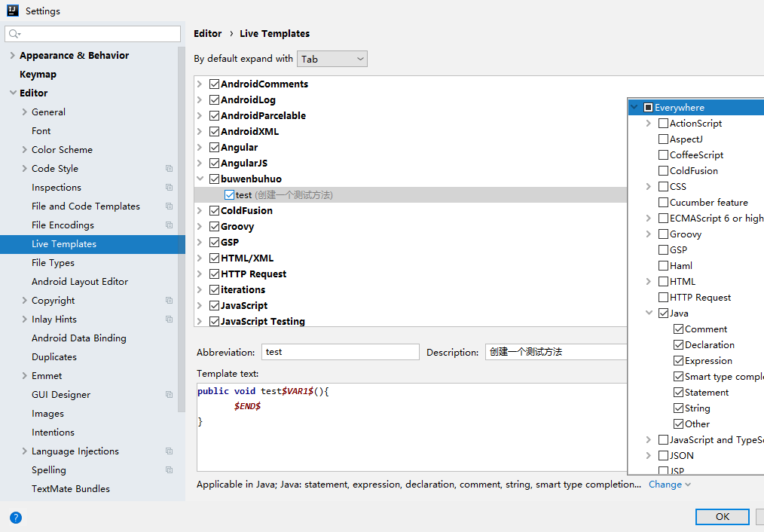This screenshot has height=532, width=764.
Task: Click the copy icon beside File and Code Templates
Action: [x=169, y=206]
